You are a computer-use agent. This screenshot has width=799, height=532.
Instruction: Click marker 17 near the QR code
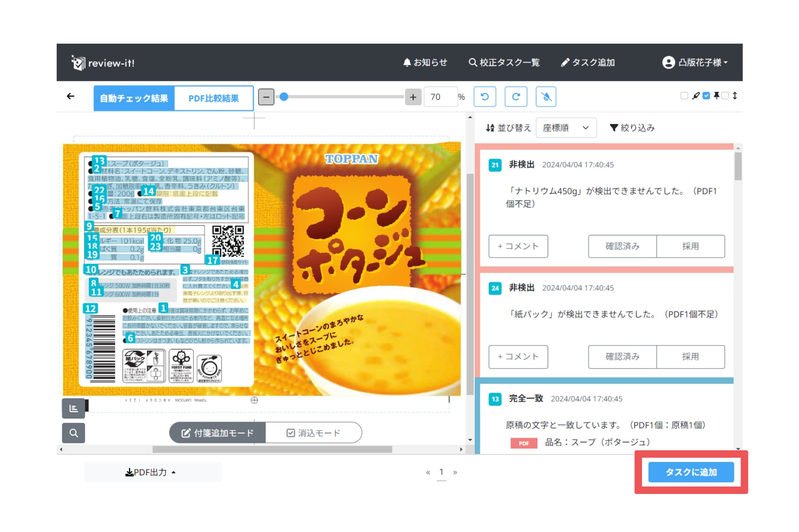[x=213, y=260]
